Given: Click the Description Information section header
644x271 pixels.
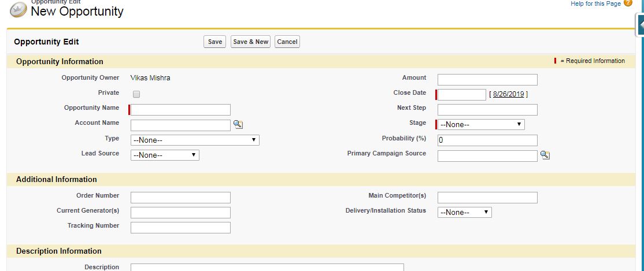Looking at the screenshot, I should [x=59, y=251].
